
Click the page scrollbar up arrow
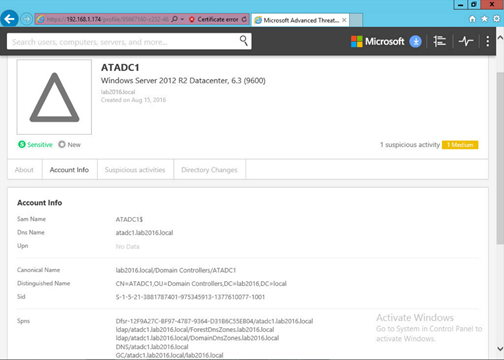[500, 38]
